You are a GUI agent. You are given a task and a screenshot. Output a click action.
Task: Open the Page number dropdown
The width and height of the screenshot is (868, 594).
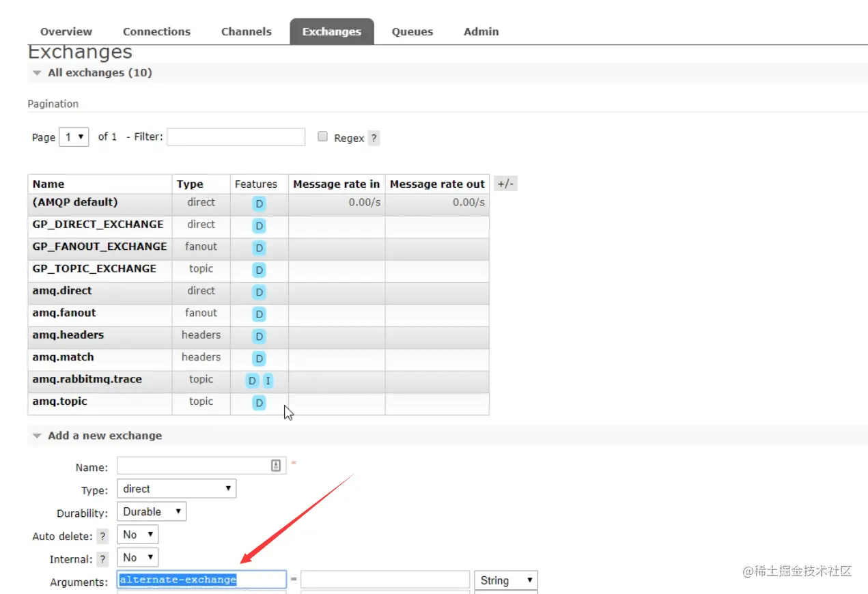click(x=74, y=137)
